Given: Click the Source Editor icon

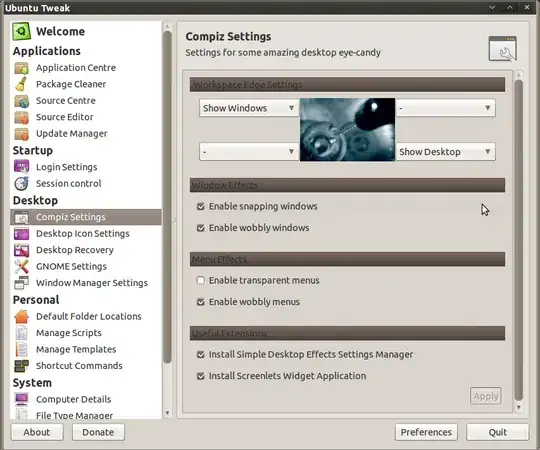Looking at the screenshot, I should click(21, 117).
